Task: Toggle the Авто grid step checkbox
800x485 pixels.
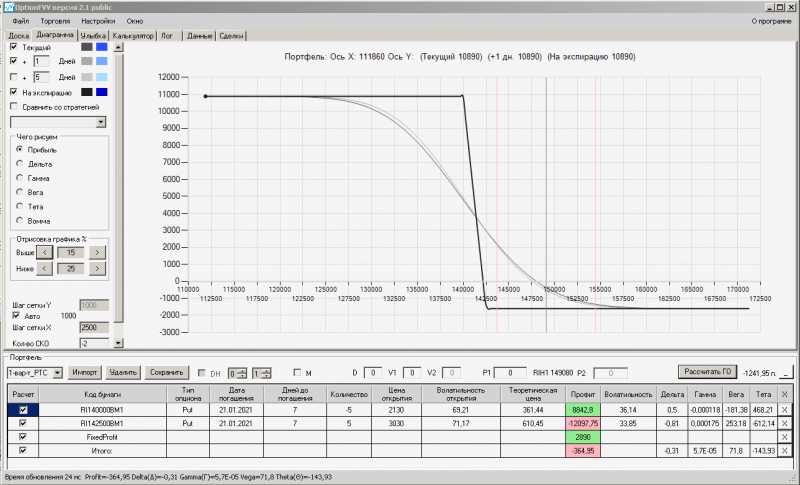Action: click(x=16, y=316)
